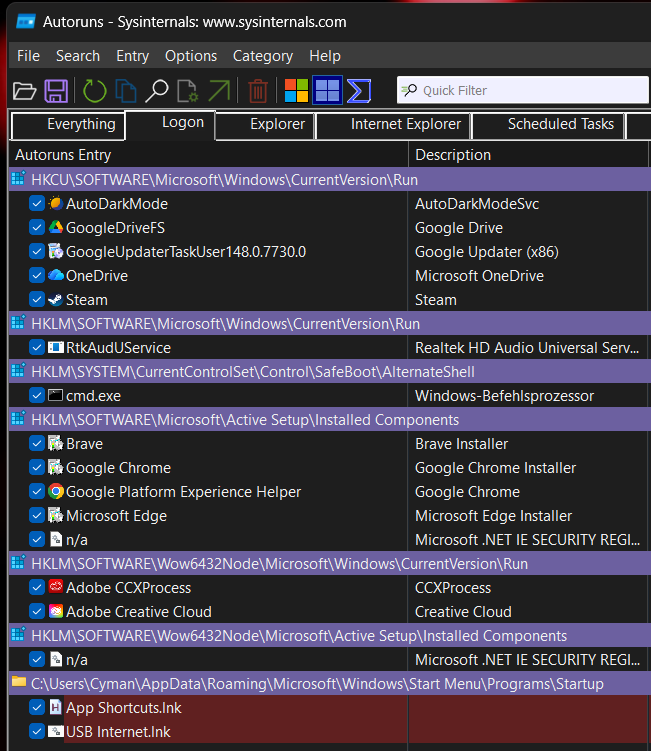651x751 pixels.
Task: Disable the Steam autorun checkbox
Action: pyautogui.click(x=37, y=299)
